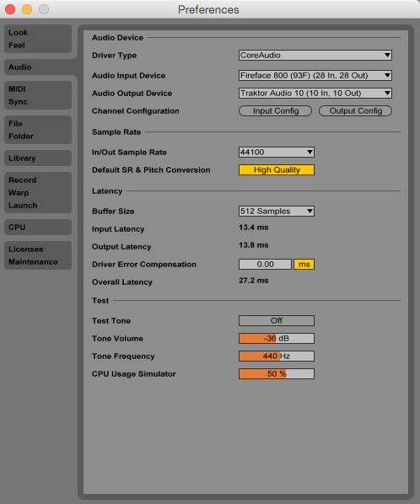Open the File Folder tab
Viewport: 420px width, 504px height.
point(38,130)
